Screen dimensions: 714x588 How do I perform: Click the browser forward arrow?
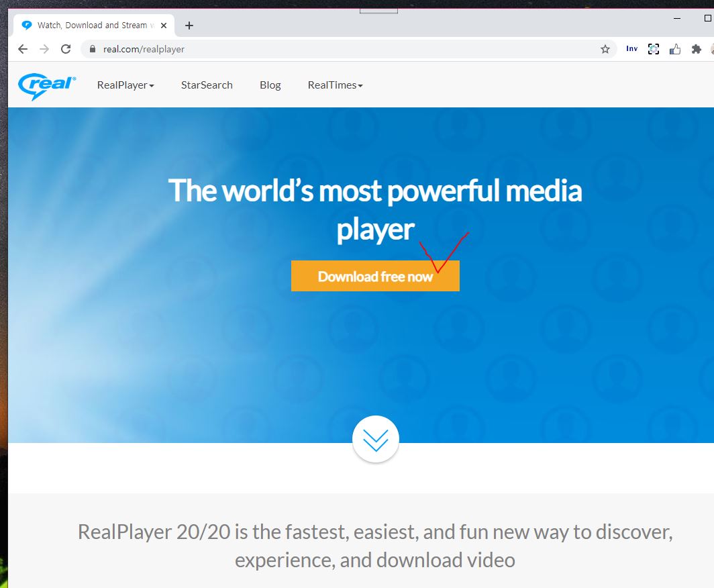tap(44, 49)
